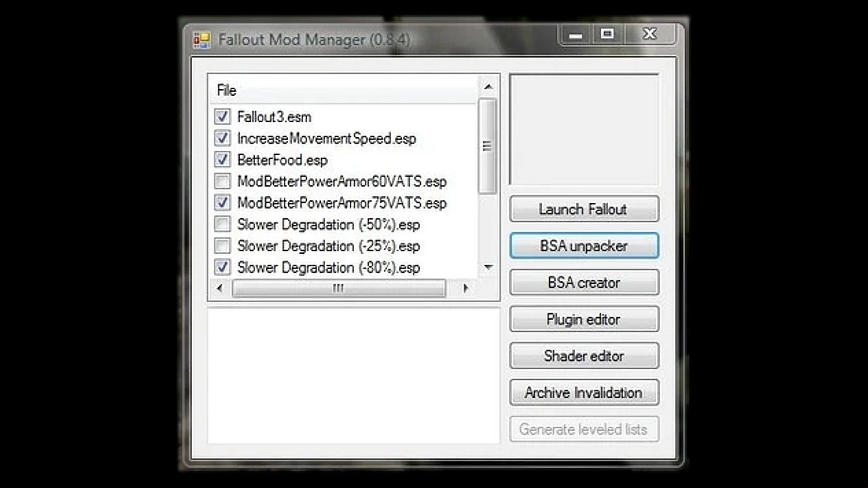Select the ModBetterPowerArmor75VATS.esp file name
This screenshot has width=868, height=488.
[342, 203]
